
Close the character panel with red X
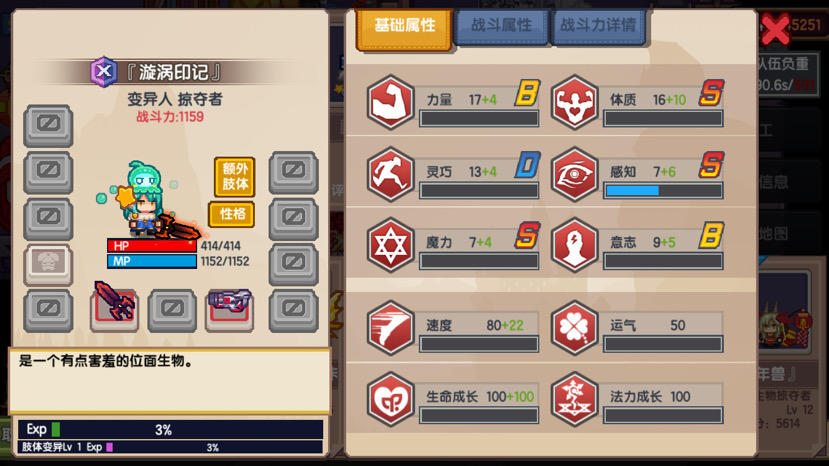tap(775, 29)
